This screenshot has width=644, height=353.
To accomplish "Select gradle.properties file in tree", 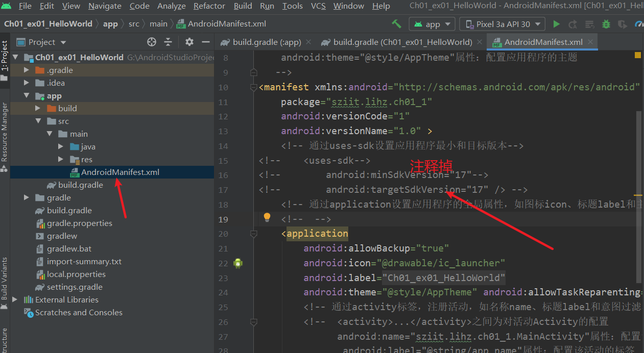I will click(112, 223).
